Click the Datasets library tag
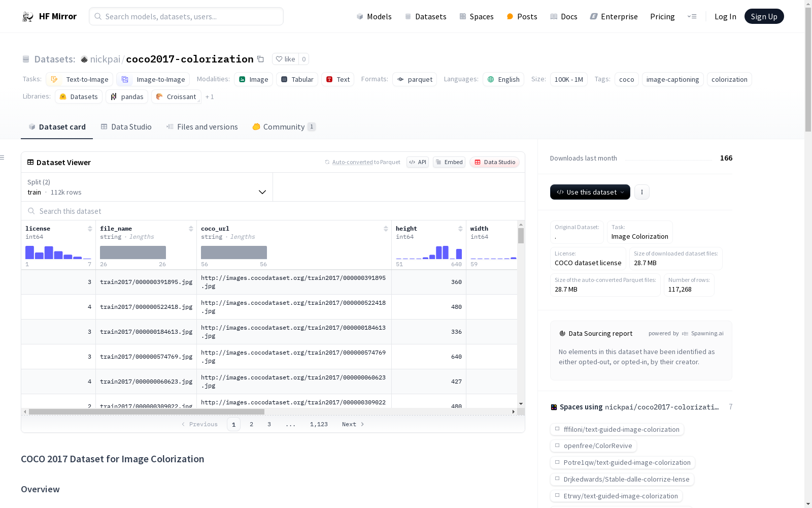This screenshot has height=508, width=812. 79,97
